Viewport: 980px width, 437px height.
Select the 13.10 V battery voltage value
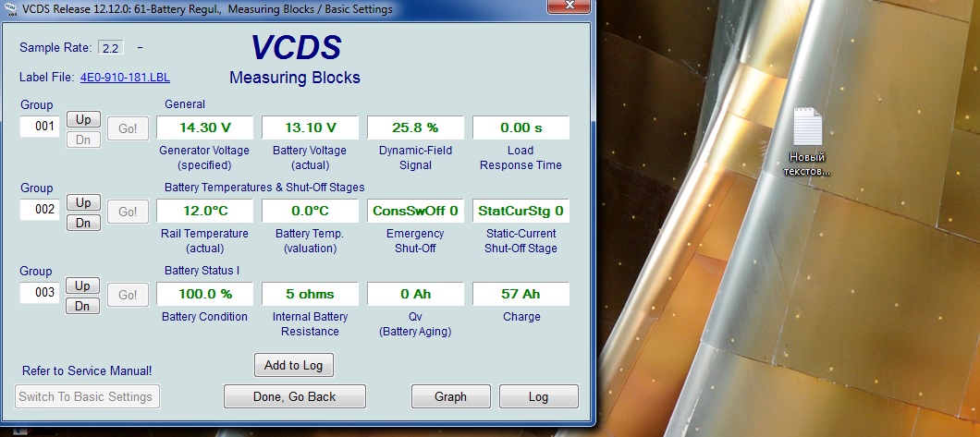[310, 127]
